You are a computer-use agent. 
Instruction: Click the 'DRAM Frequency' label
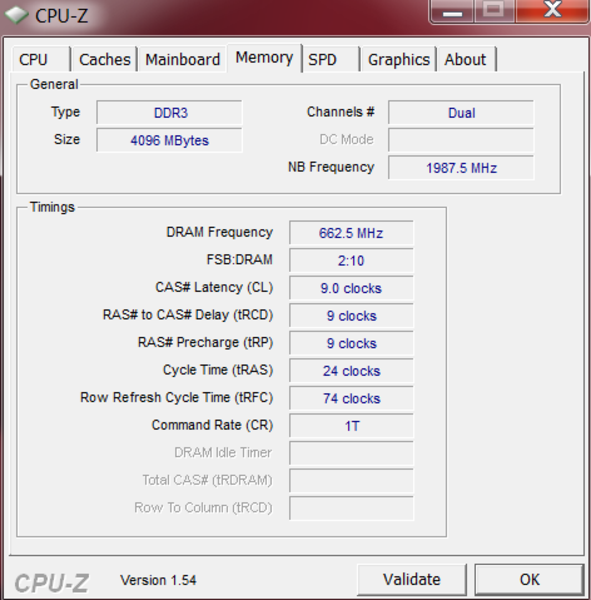[219, 232]
